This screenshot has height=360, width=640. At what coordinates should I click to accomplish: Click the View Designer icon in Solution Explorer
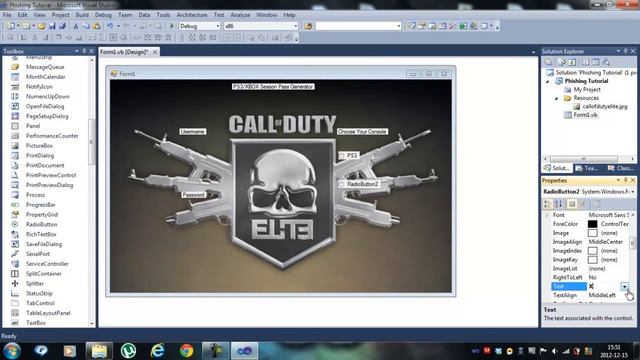click(x=596, y=62)
